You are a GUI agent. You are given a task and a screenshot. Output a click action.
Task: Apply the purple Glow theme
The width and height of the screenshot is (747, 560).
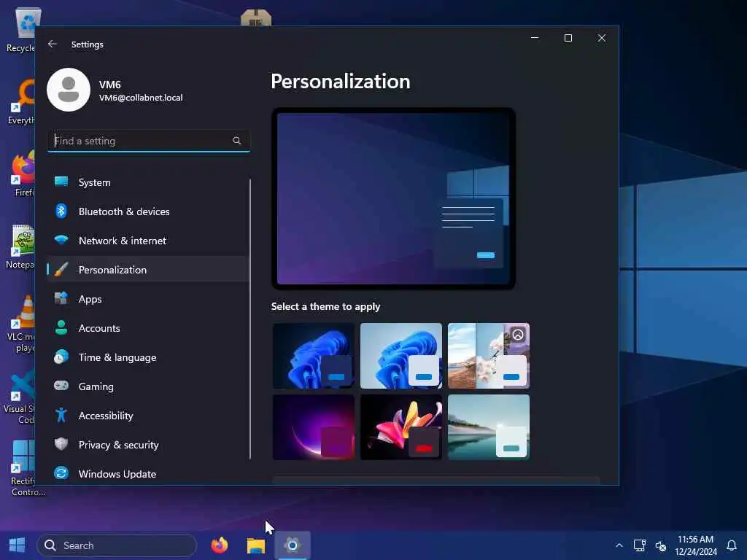(314, 427)
